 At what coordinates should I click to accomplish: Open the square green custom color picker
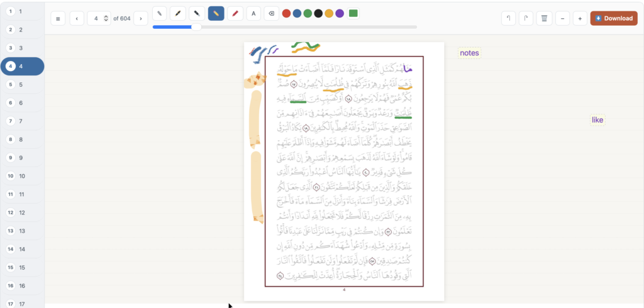tap(353, 14)
